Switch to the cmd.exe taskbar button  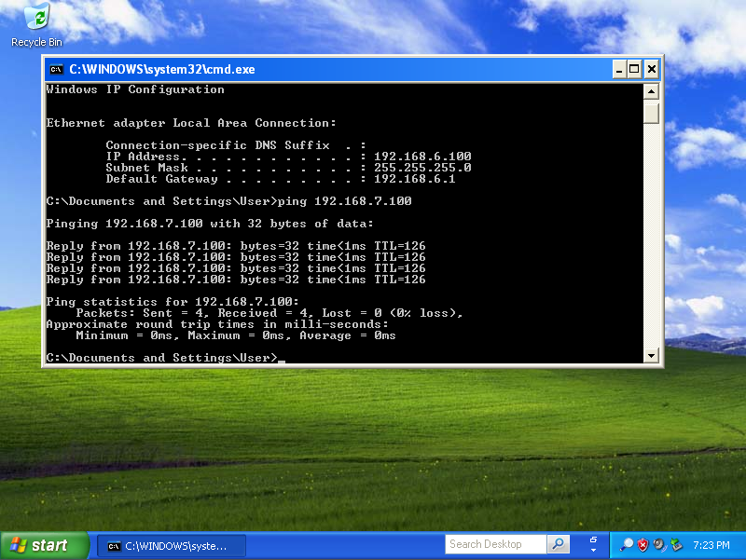(172, 546)
